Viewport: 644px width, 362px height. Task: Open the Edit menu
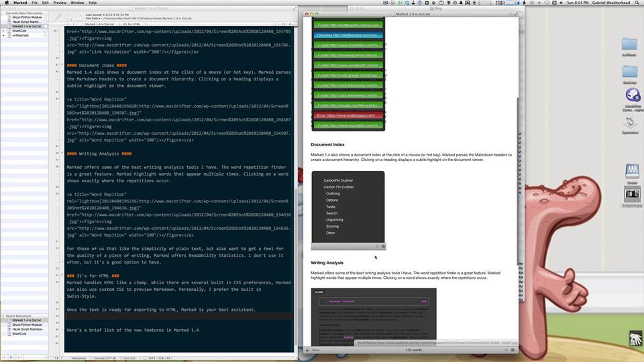(x=45, y=3)
